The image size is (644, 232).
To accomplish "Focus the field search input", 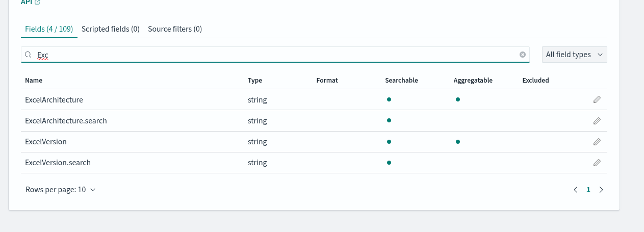I will point(275,55).
